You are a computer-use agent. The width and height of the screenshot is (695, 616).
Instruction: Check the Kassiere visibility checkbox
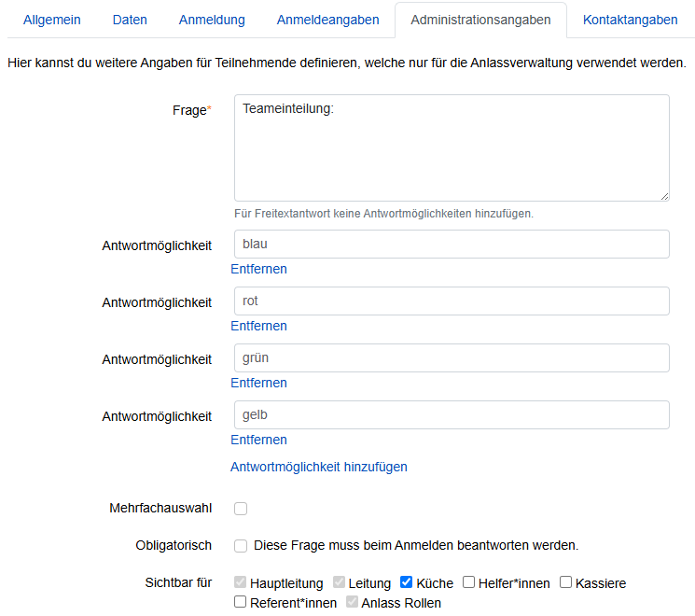pos(565,581)
